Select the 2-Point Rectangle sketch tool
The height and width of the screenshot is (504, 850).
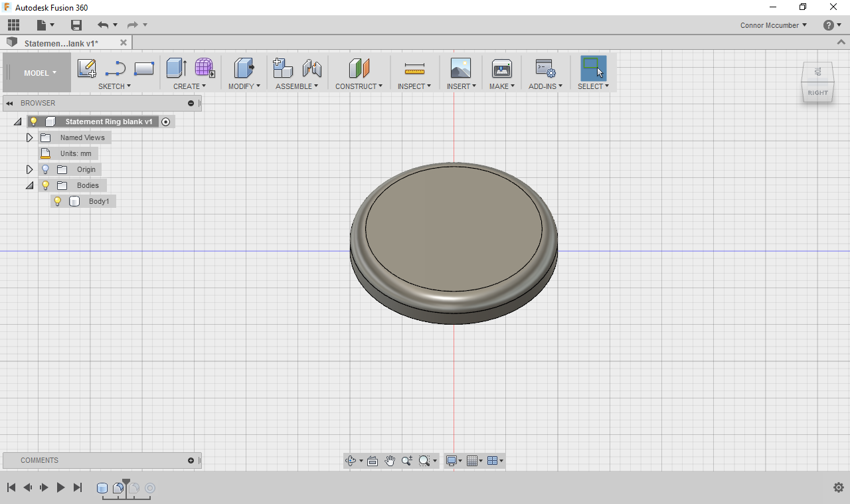[x=144, y=68]
